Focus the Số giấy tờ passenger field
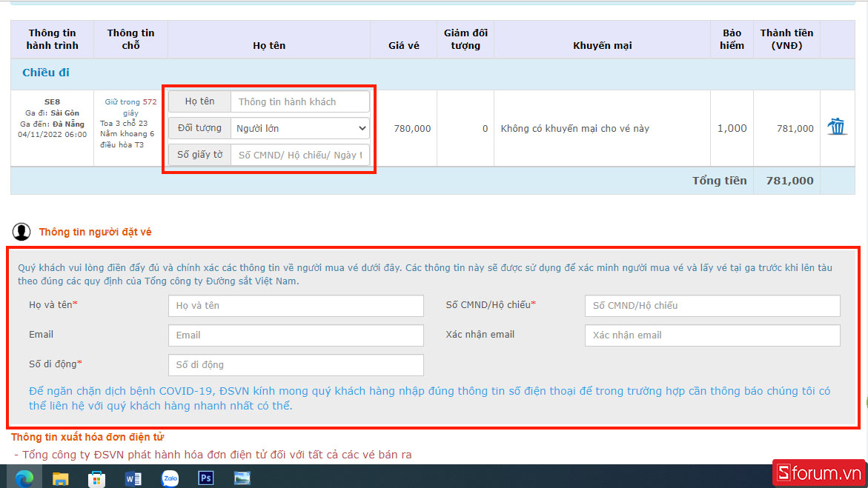Screen dimensions: 868x488 click(299, 155)
